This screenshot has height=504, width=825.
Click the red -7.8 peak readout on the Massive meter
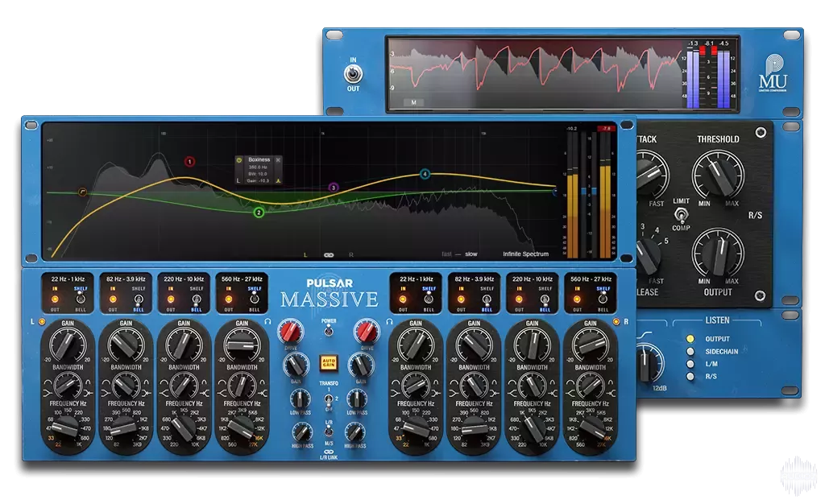[606, 128]
